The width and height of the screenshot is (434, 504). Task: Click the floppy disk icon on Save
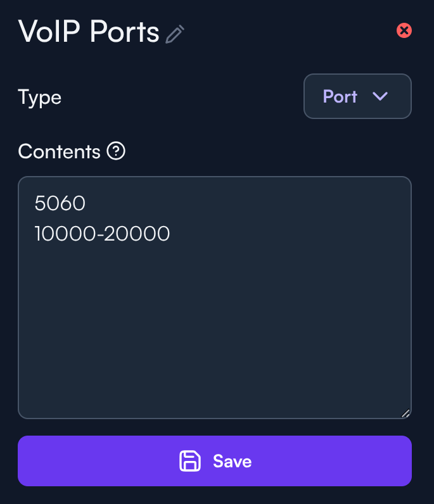(190, 461)
